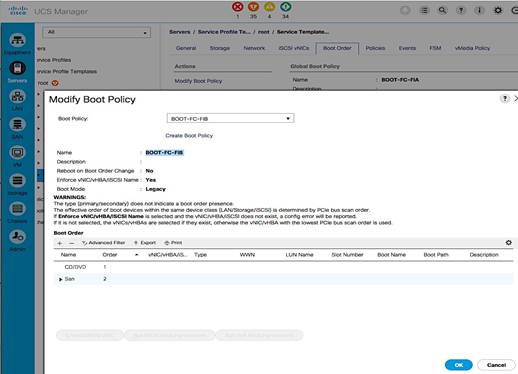Remove entry with the minus icon

(x=71, y=243)
